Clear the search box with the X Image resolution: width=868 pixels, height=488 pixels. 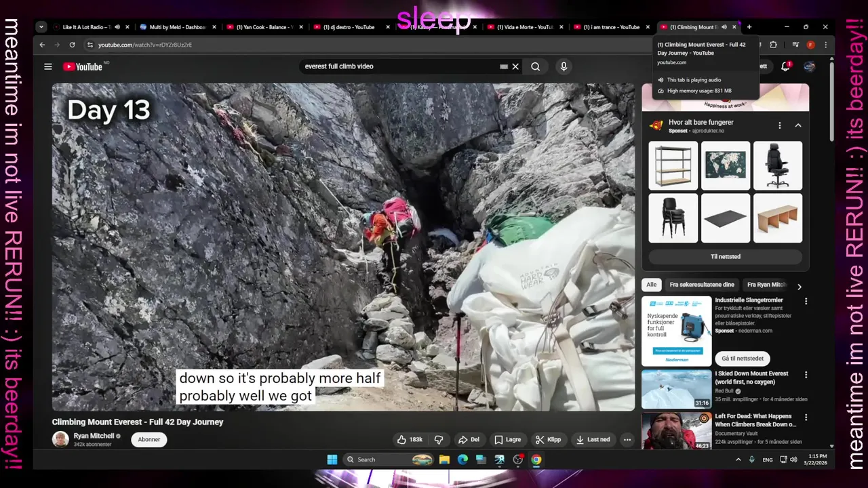pyautogui.click(x=515, y=66)
